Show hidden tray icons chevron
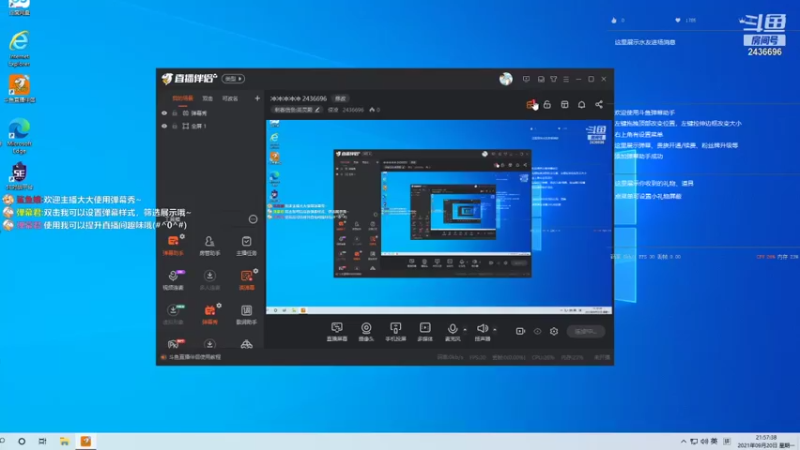 click(x=683, y=441)
